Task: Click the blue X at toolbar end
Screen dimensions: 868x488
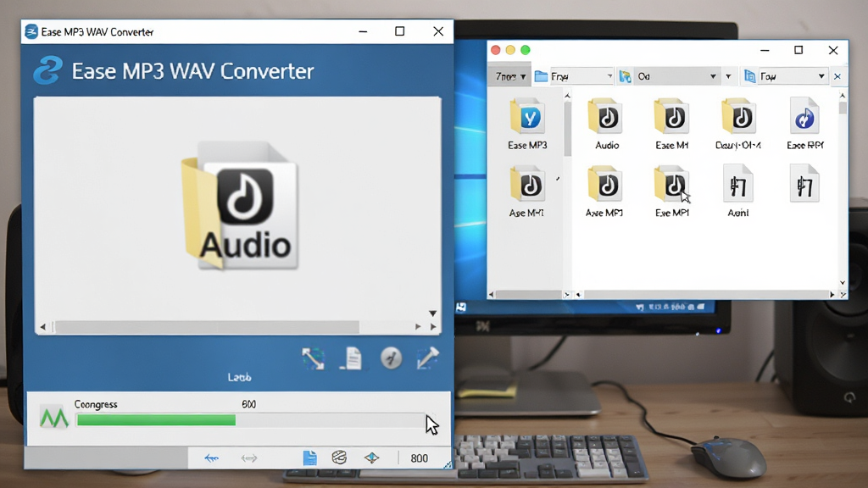Action: (837, 76)
